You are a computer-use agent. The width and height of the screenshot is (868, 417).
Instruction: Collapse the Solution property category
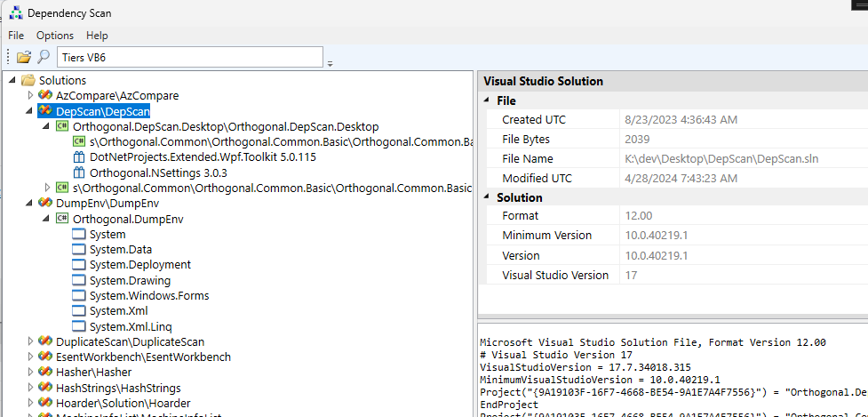pos(487,197)
